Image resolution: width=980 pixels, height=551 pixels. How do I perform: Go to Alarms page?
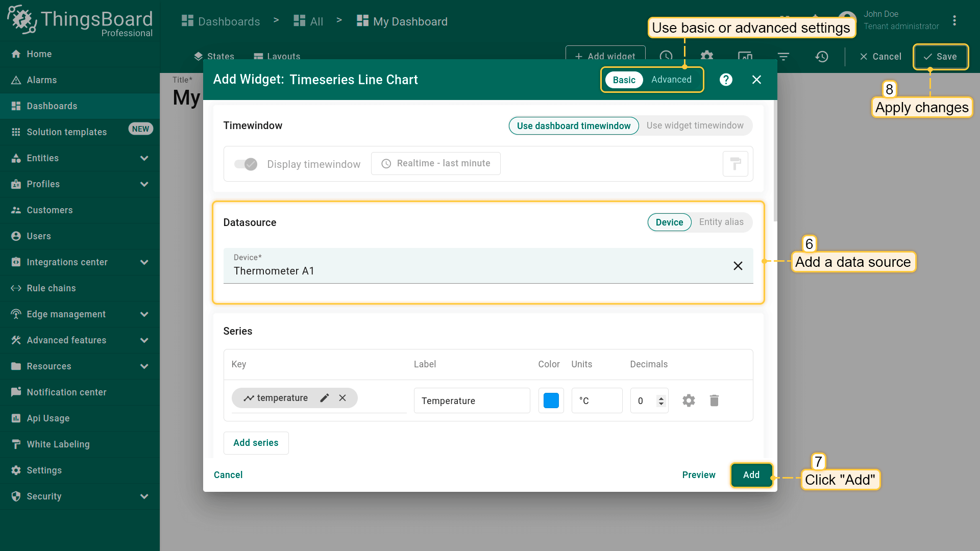point(42,80)
